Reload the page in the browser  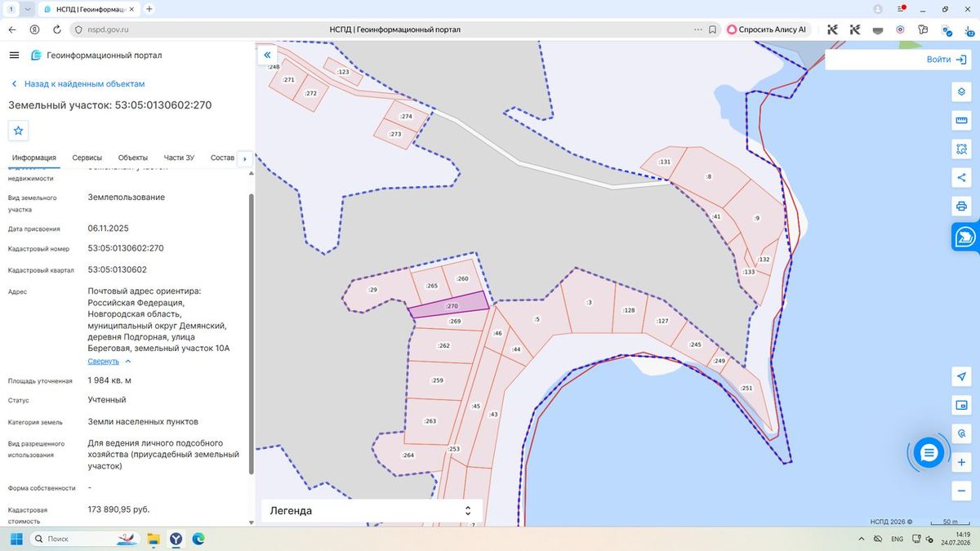pos(56,29)
